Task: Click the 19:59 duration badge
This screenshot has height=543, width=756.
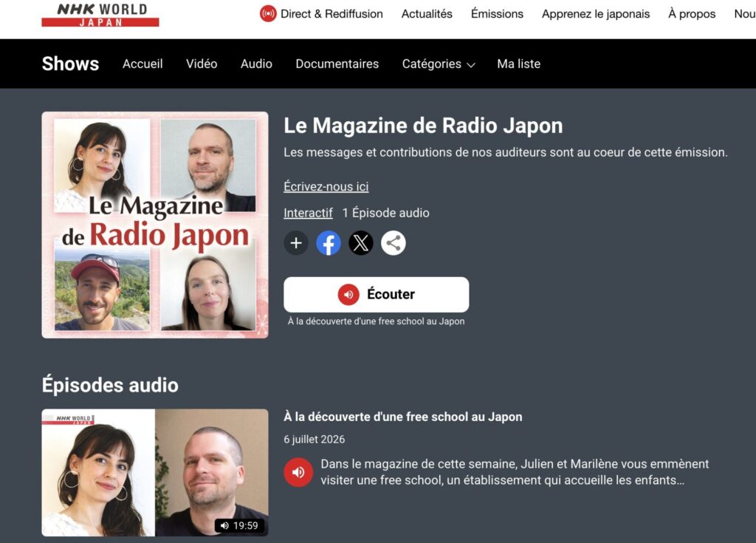Action: tap(239, 525)
